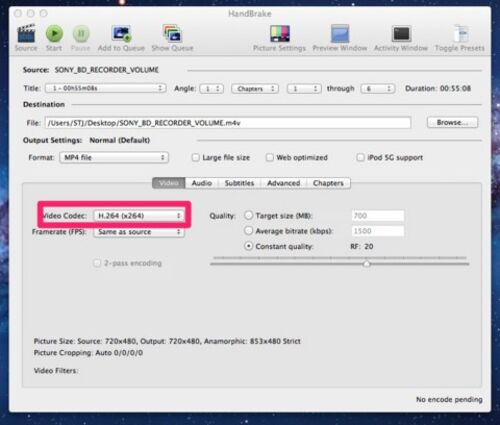
Task: Open the Video Codec dropdown H.264 (x264)
Action: [139, 216]
